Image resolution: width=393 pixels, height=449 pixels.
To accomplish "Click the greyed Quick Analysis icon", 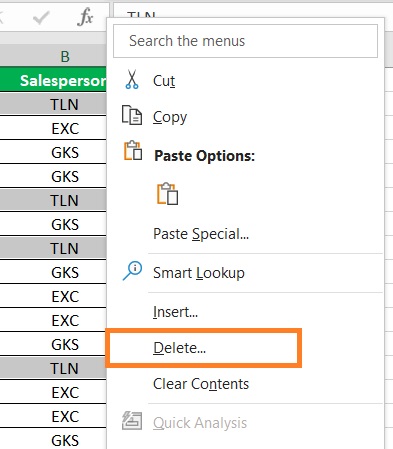I will [x=132, y=421].
